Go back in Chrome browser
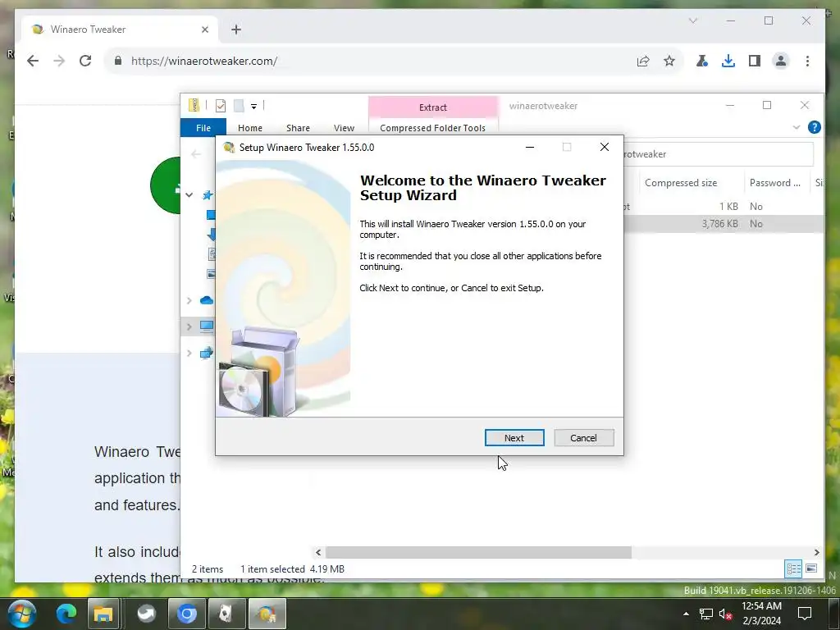The image size is (840, 630). tap(33, 61)
